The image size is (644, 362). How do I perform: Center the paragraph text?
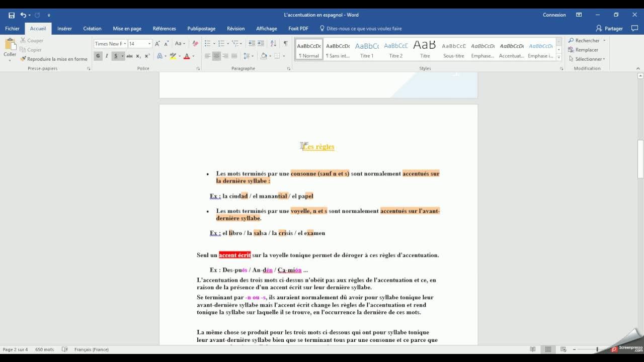tap(216, 56)
